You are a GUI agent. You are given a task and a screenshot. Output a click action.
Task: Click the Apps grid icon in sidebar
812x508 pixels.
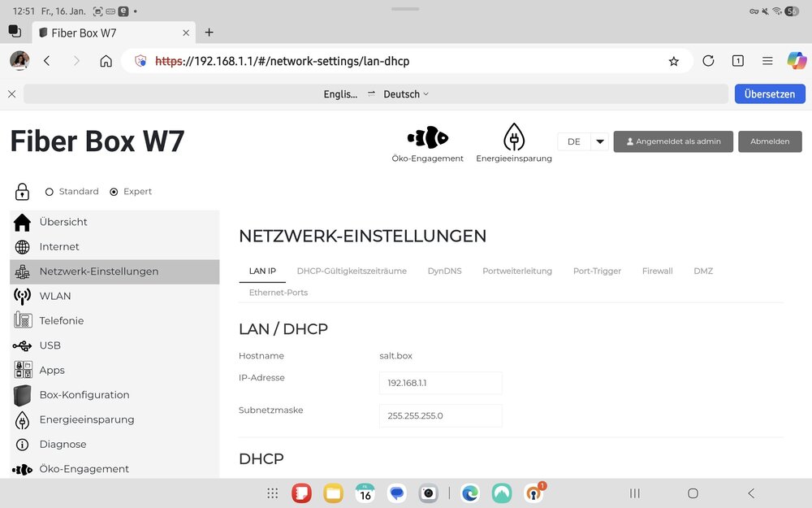(x=23, y=370)
